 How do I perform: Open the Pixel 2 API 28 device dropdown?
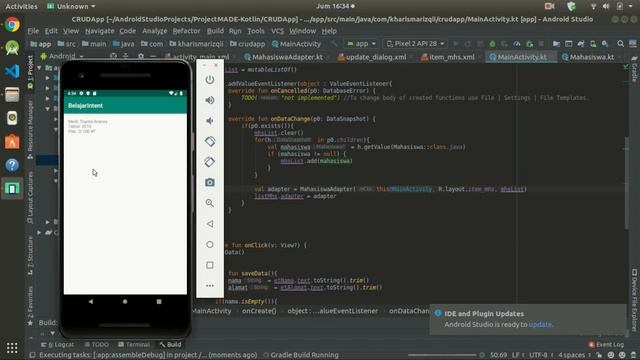click(x=415, y=44)
